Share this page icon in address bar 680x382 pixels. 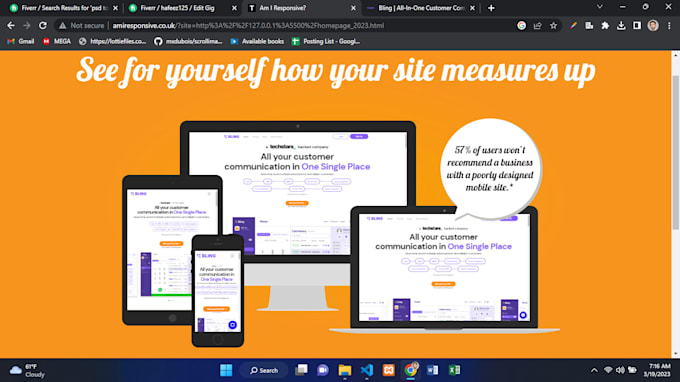tap(537, 26)
